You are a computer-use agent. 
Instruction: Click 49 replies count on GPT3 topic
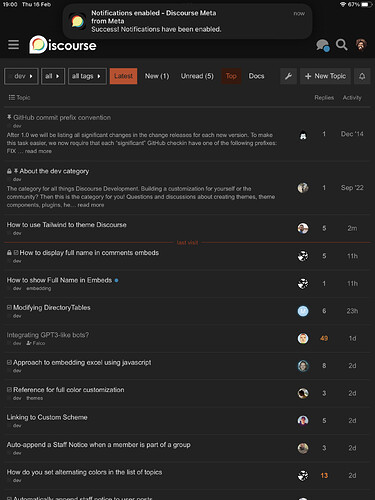(x=324, y=338)
